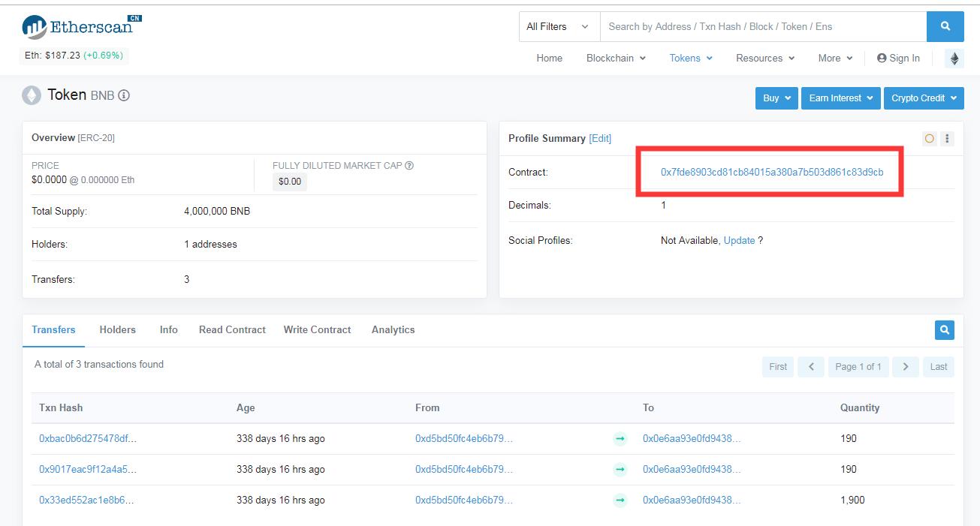Viewport: 980px width, 526px height.
Task: Switch to the Analytics tab
Action: (393, 329)
